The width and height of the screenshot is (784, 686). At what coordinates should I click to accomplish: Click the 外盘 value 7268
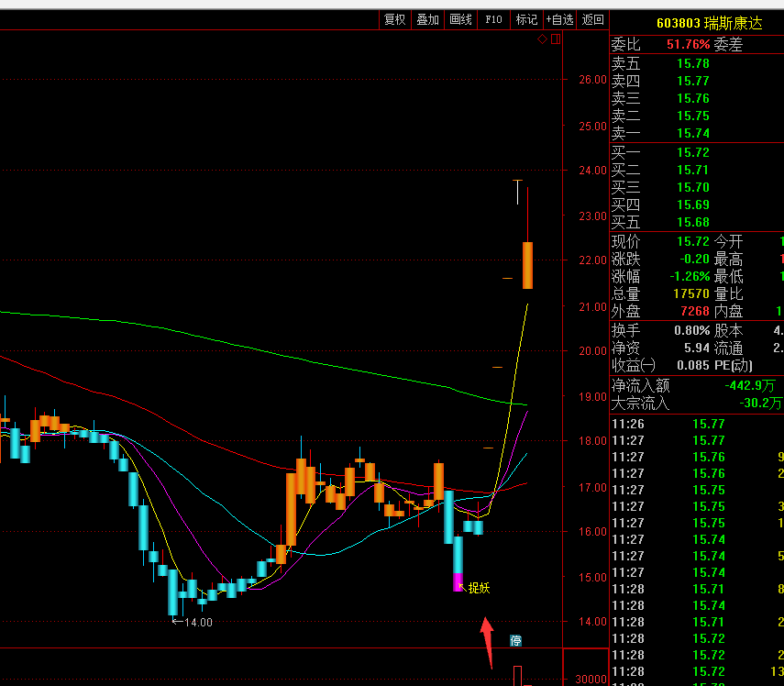pyautogui.click(x=695, y=312)
